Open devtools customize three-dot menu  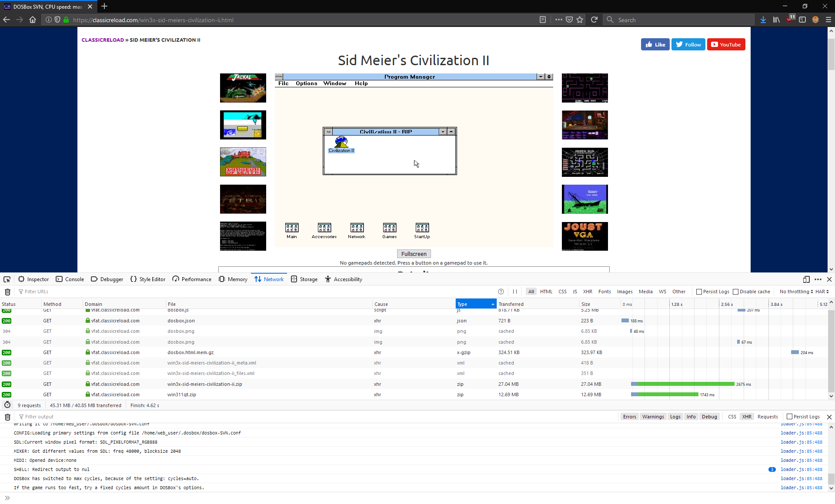click(818, 279)
